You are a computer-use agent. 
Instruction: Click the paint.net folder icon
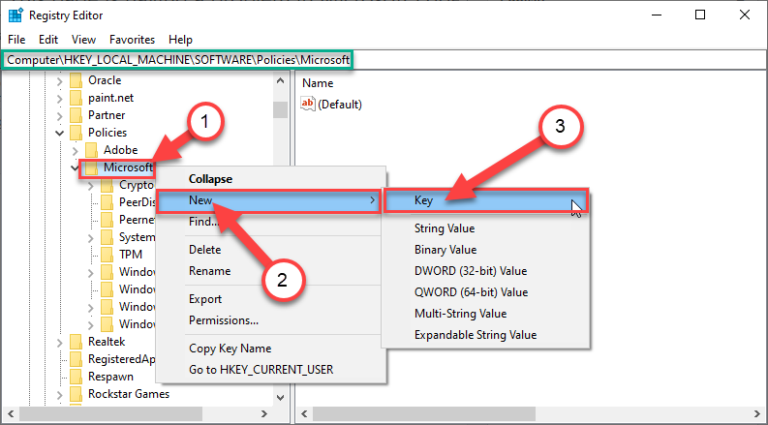click(x=75, y=98)
